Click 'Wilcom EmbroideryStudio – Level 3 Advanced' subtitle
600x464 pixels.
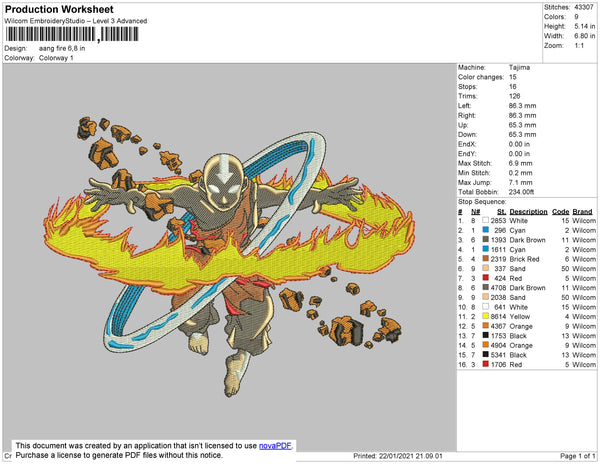[x=76, y=21]
